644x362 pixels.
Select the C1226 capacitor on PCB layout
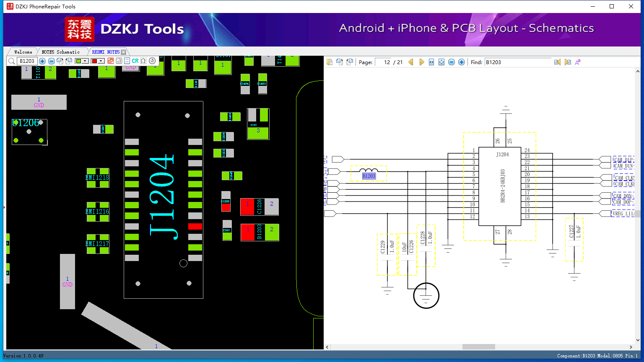tap(260, 207)
